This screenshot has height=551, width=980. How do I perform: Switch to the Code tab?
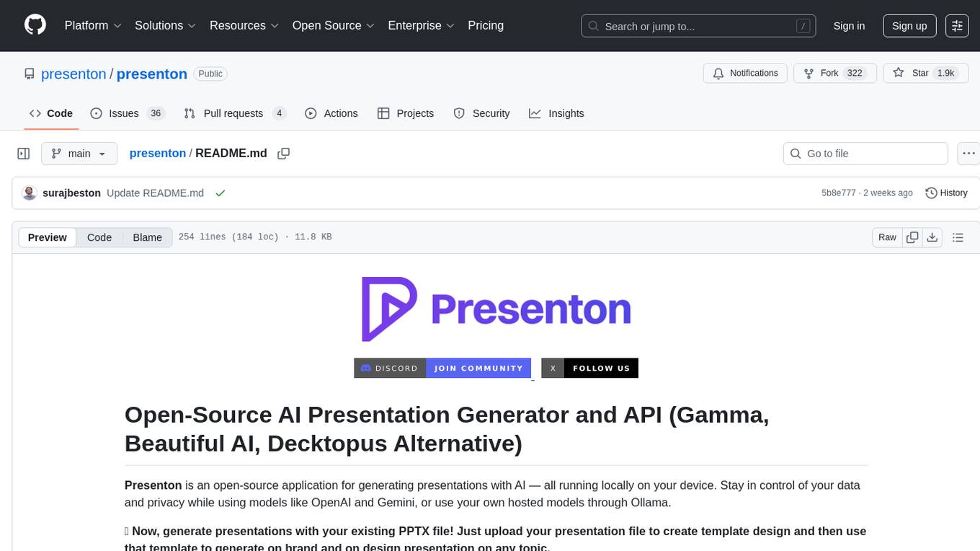[x=51, y=113]
